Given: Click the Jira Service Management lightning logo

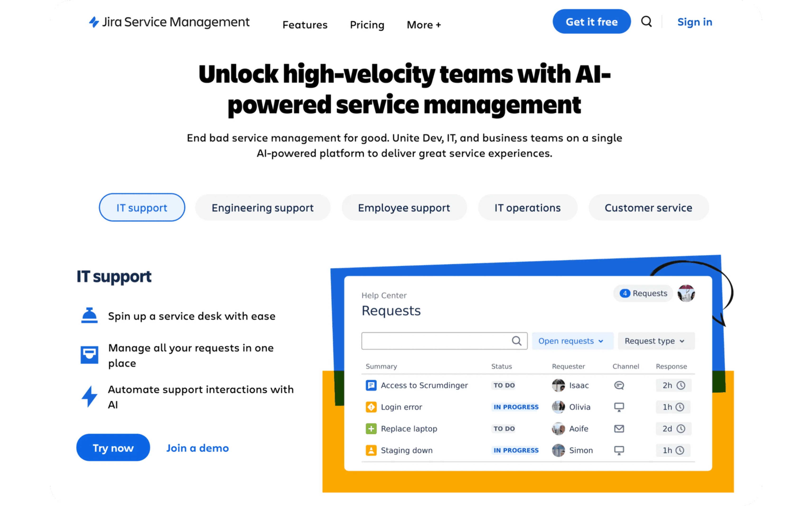Looking at the screenshot, I should pyautogui.click(x=94, y=22).
